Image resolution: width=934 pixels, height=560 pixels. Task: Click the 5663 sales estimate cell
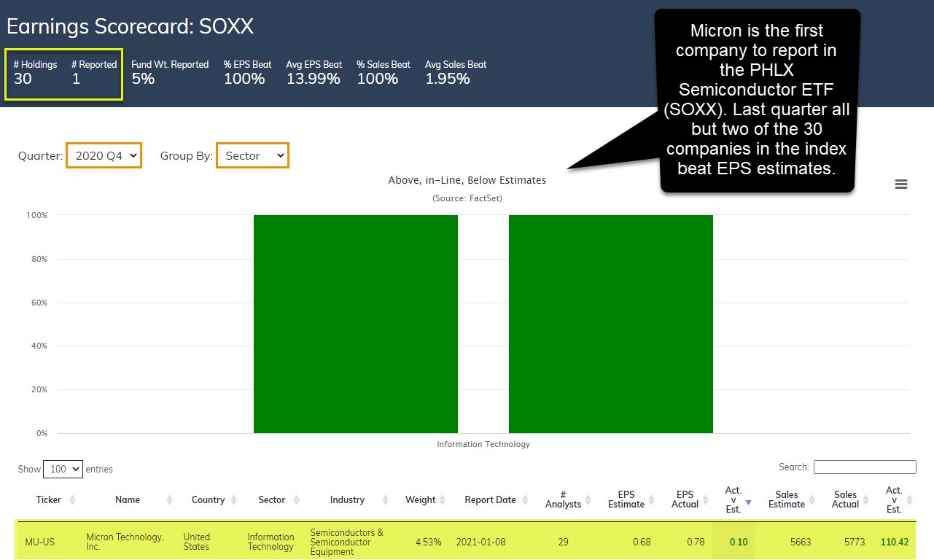point(800,542)
